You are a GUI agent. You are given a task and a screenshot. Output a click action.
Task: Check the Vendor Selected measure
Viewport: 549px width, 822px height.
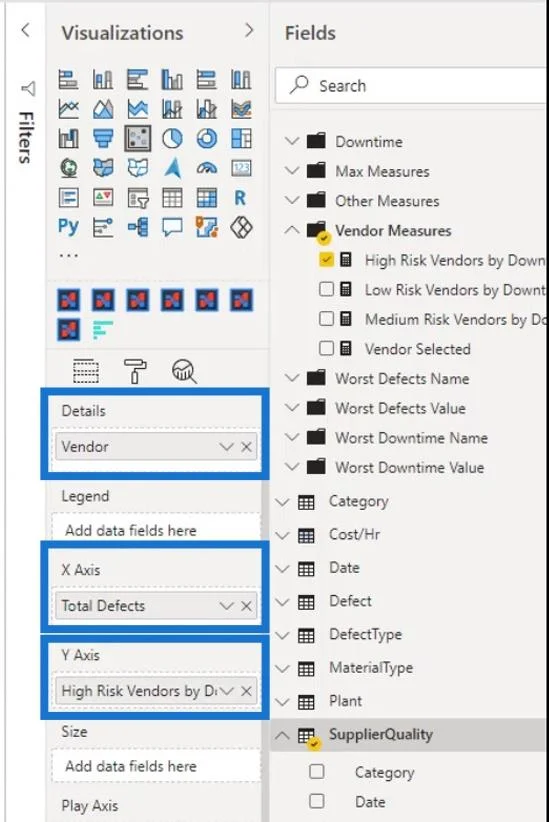(326, 348)
